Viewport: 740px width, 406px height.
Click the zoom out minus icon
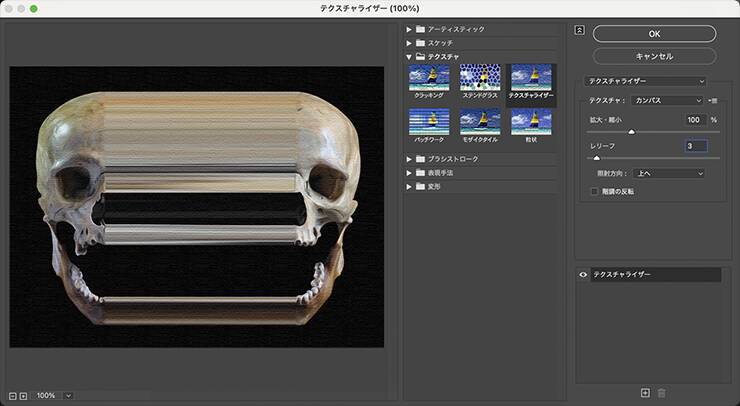click(x=12, y=396)
